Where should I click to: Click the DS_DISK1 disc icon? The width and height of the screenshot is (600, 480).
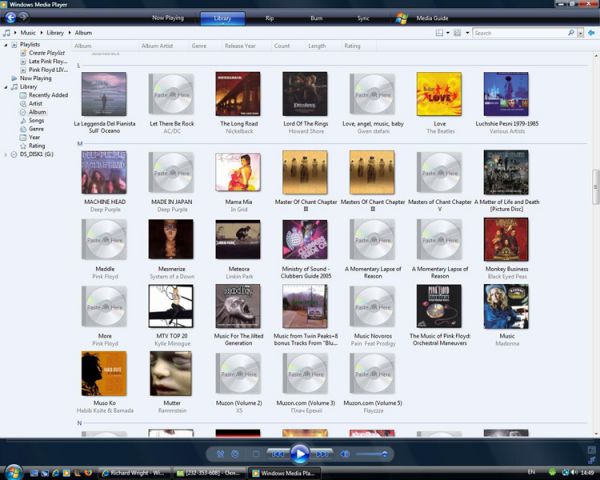coord(14,155)
